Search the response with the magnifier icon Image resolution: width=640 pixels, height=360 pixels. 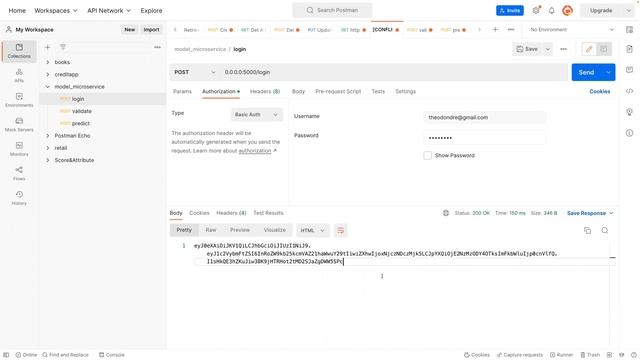tap(604, 230)
